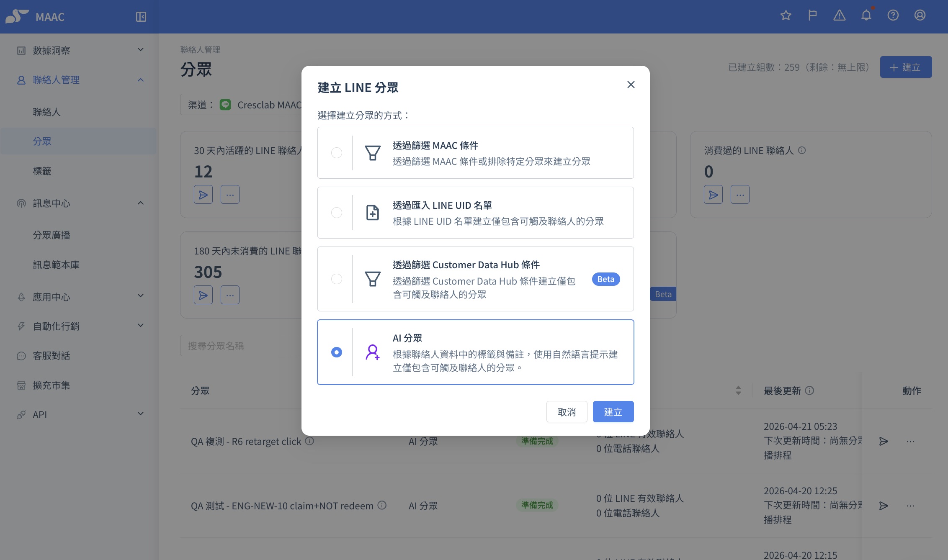Click send icon under 180 天內未消費 card
The image size is (948, 560).
click(203, 295)
